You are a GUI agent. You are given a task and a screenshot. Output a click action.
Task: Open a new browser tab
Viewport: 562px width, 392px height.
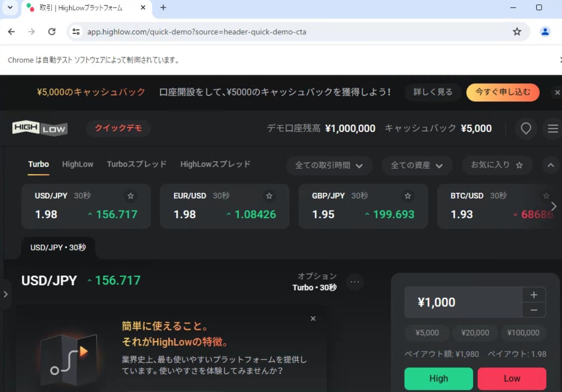point(163,7)
